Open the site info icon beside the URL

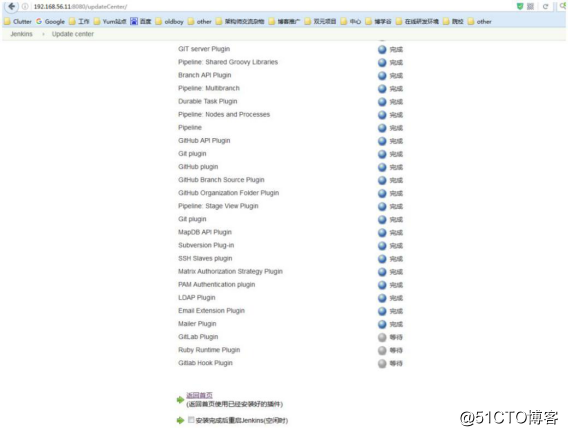click(25, 7)
